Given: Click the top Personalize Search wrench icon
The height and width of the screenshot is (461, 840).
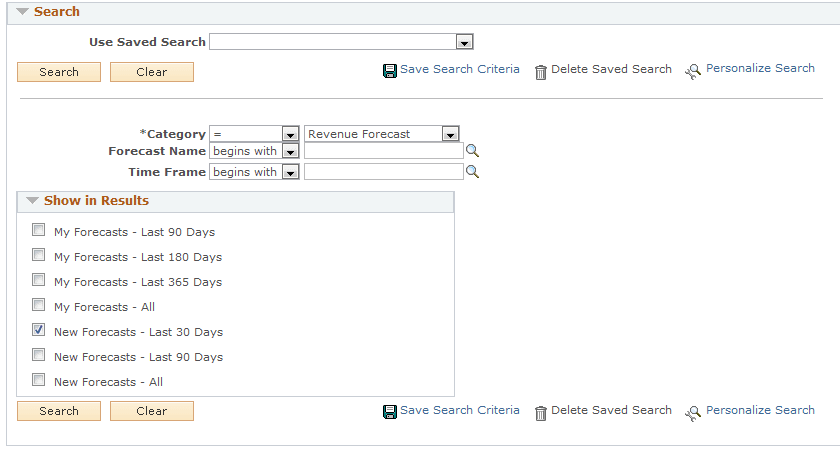Looking at the screenshot, I should click(x=693, y=71).
